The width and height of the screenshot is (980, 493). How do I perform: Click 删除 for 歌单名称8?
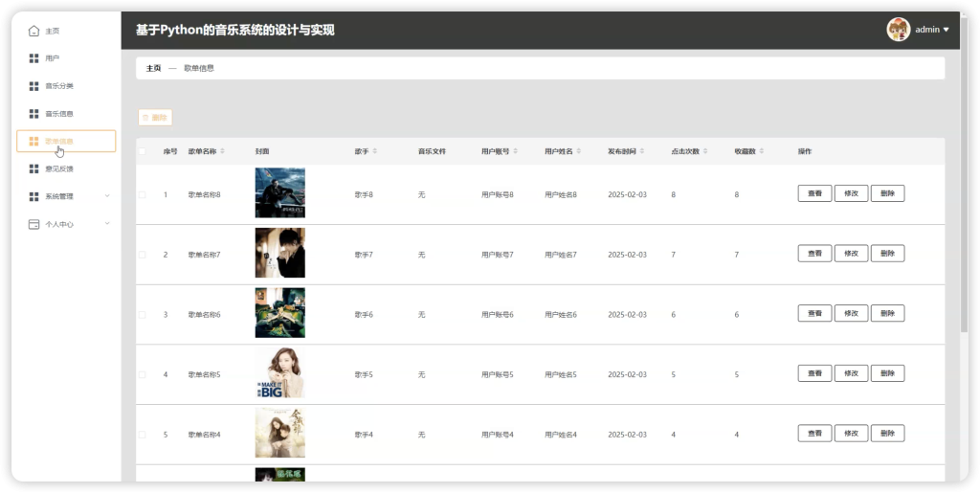tap(887, 193)
